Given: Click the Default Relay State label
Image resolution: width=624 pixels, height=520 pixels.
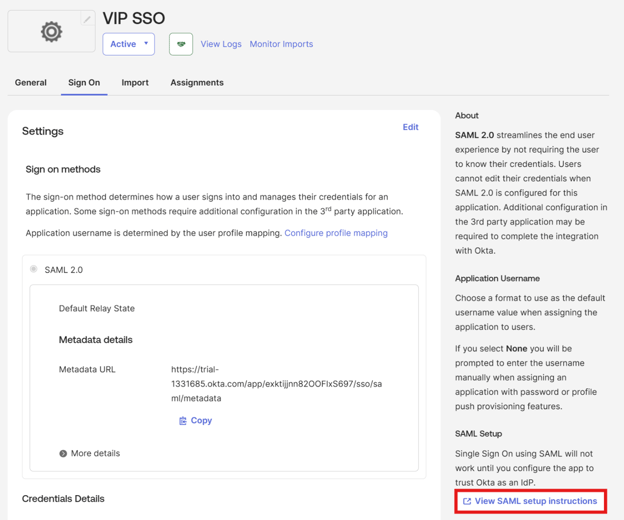Looking at the screenshot, I should click(97, 308).
